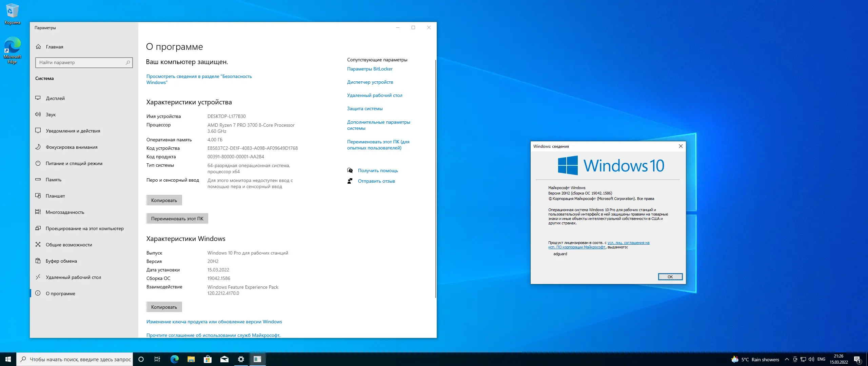Open Дисплей settings in sidebar
The width and height of the screenshot is (868, 366).
point(55,98)
